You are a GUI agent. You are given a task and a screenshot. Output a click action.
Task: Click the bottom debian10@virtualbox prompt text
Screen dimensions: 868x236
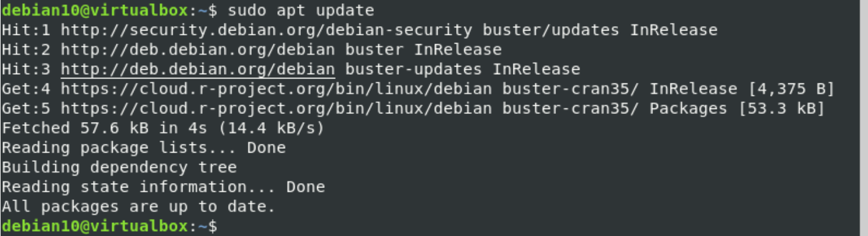95,225
